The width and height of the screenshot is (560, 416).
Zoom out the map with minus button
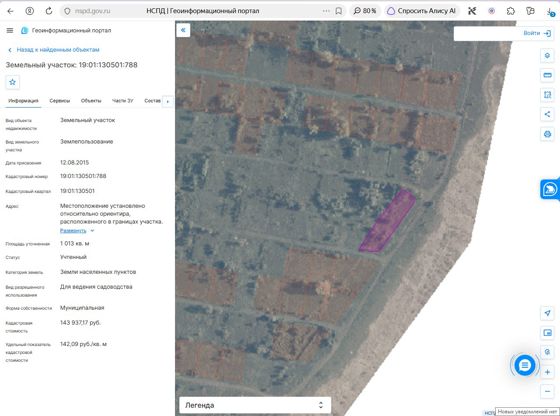[547, 391]
